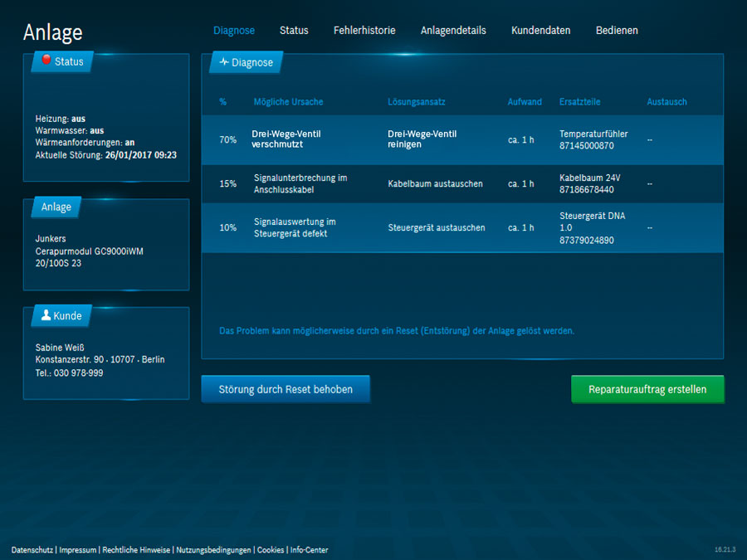The width and height of the screenshot is (747, 560).
Task: Click the Ersatzteile column header
Action: point(580,101)
